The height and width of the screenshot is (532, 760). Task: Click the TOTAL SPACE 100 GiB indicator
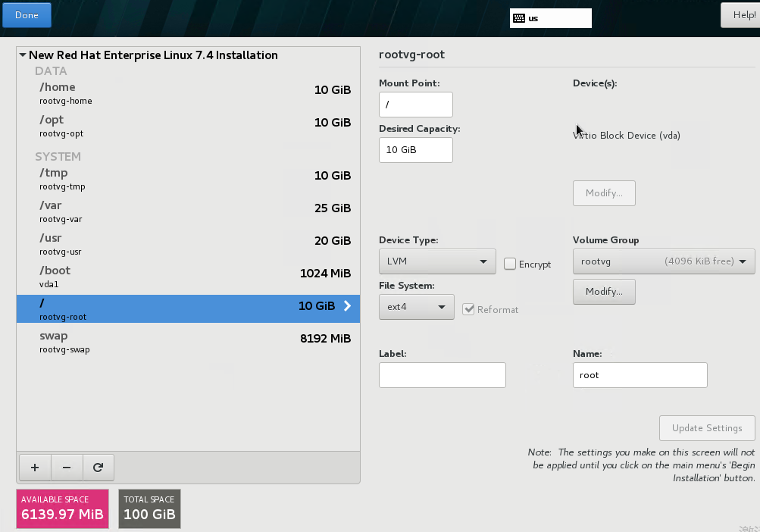(x=149, y=509)
